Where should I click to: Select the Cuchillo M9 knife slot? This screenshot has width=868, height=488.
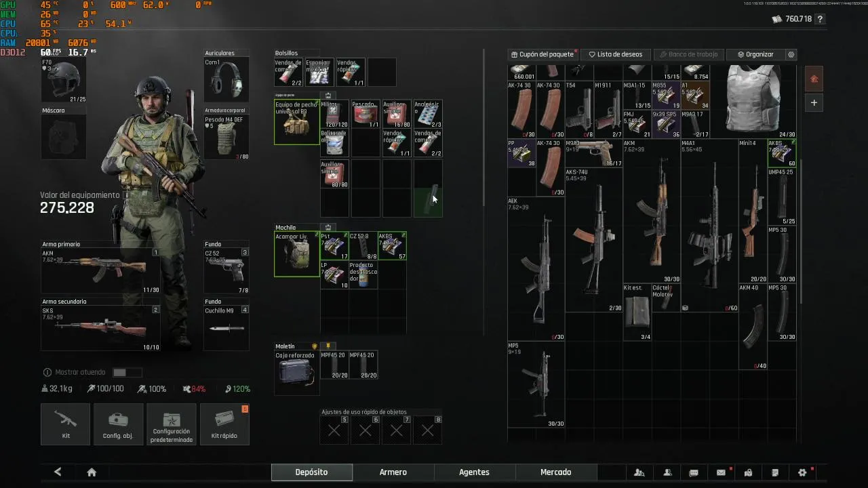226,329
